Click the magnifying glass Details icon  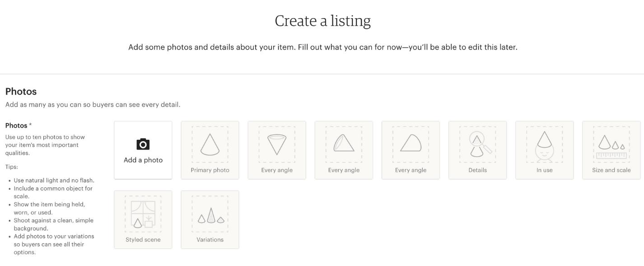[x=478, y=144]
